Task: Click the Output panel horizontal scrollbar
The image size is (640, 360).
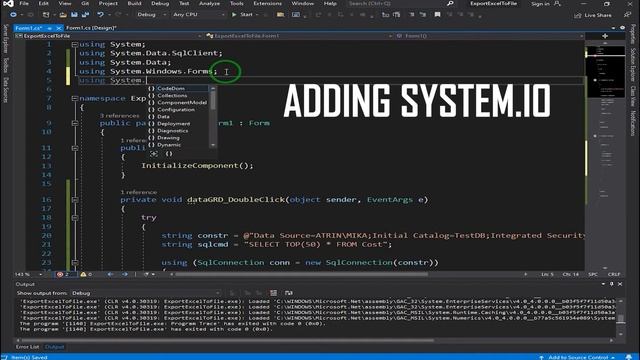Action: [x=314, y=340]
